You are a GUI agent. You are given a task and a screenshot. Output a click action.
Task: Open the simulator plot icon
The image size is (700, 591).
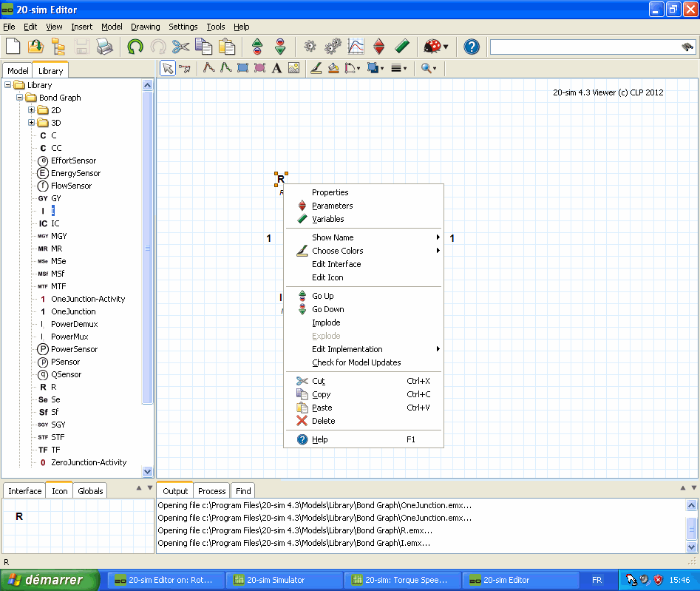(356, 47)
